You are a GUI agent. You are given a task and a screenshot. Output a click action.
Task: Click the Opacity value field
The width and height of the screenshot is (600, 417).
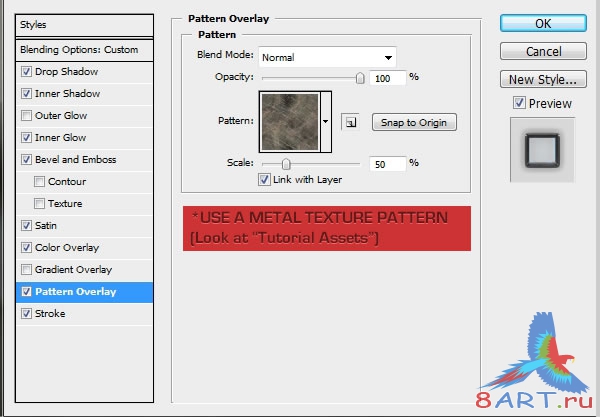[x=387, y=78]
